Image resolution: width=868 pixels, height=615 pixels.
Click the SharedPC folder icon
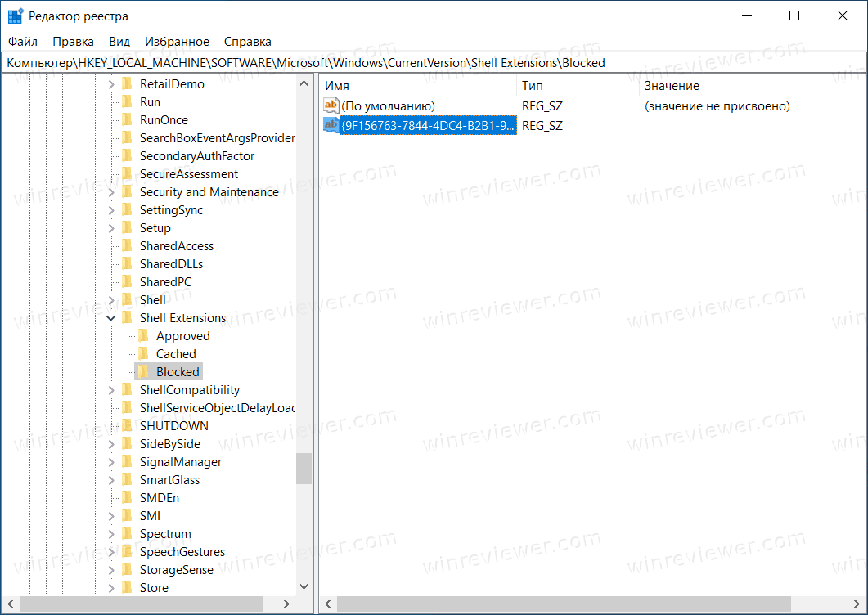tap(128, 282)
